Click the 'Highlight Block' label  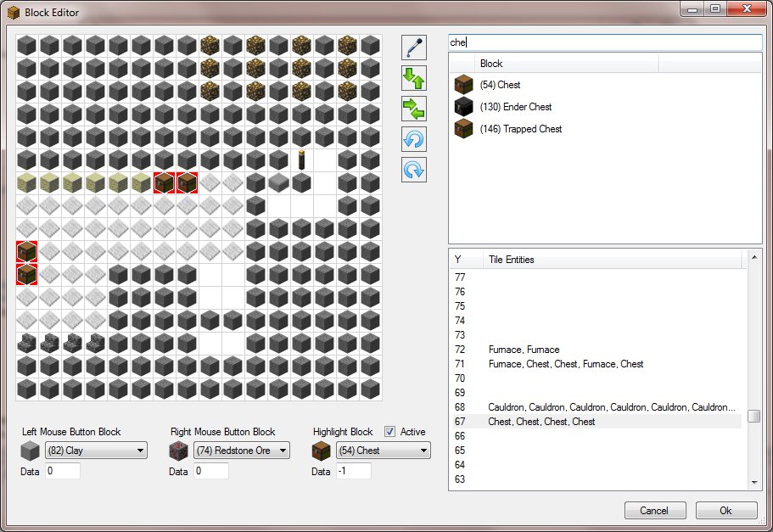[x=343, y=432]
